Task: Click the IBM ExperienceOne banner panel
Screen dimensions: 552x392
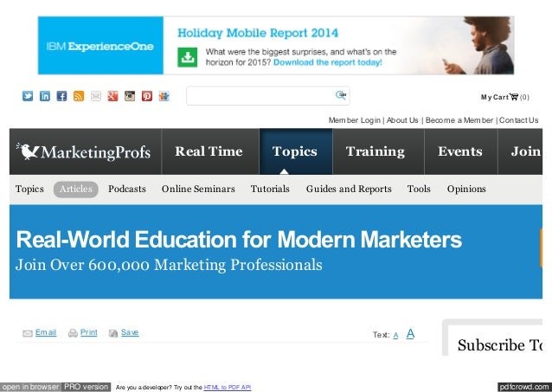Action: coord(100,46)
